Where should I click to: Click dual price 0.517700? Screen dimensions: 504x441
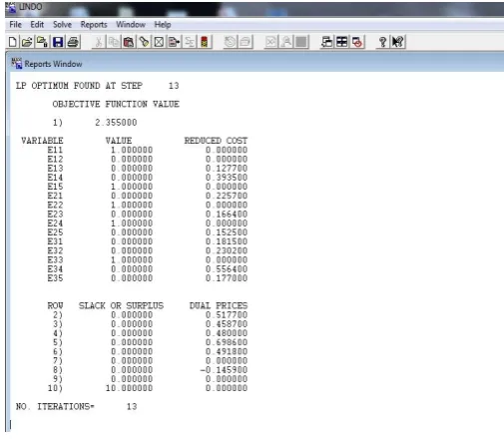coord(227,315)
